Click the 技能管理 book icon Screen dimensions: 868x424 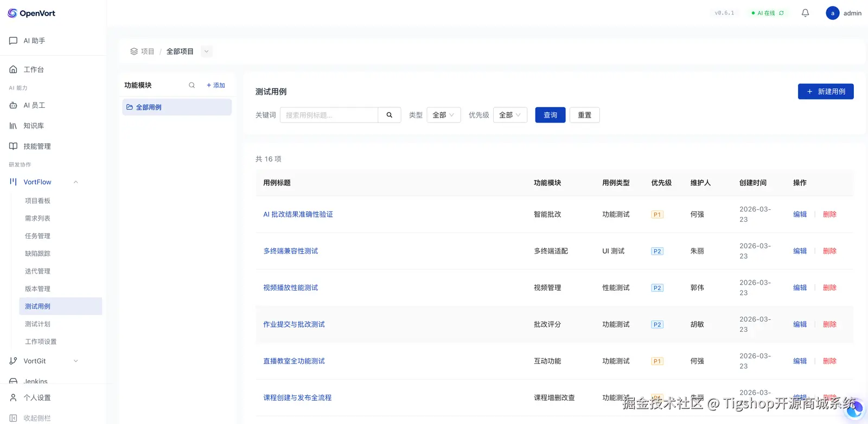click(13, 146)
